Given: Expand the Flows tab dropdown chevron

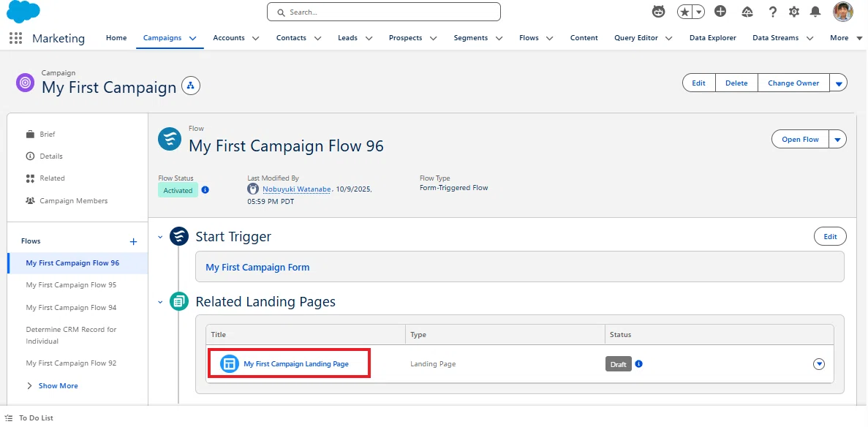Looking at the screenshot, I should [x=550, y=38].
